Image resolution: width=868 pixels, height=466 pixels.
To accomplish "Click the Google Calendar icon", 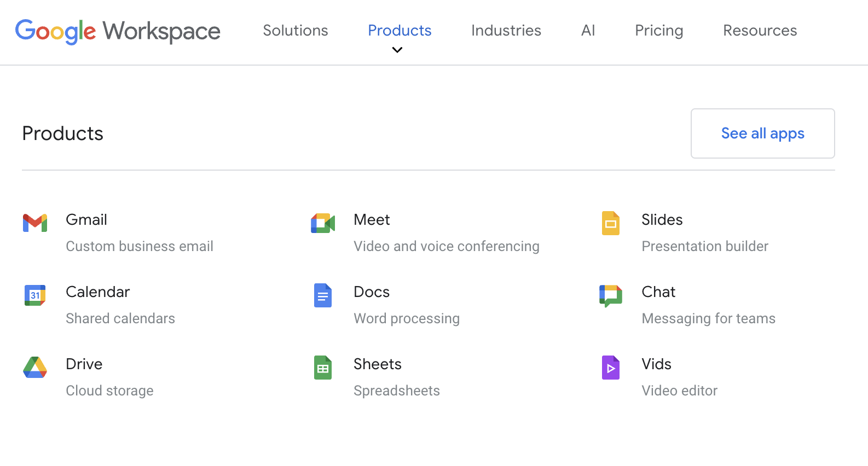I will click(x=35, y=295).
